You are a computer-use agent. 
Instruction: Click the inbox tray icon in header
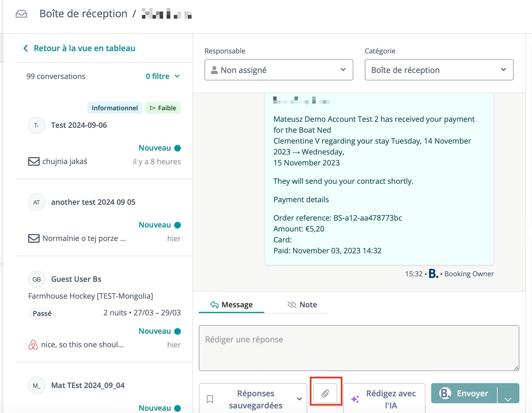(21, 14)
